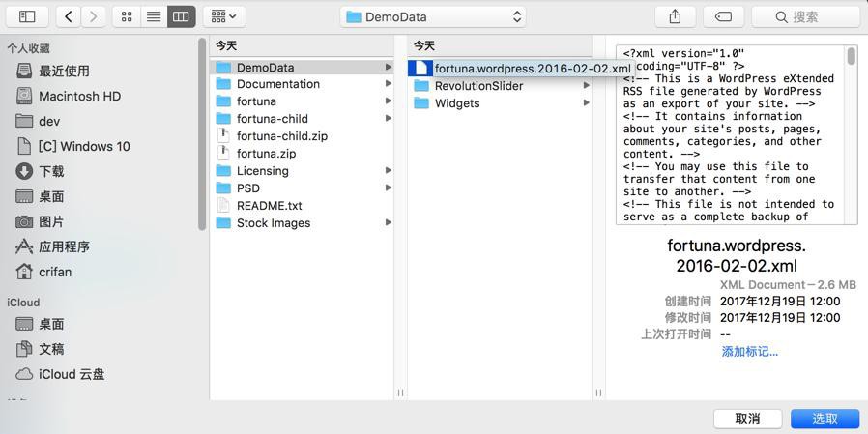The image size is (868, 434).
Task: Click the add tags (添加标记) link
Action: 749,352
